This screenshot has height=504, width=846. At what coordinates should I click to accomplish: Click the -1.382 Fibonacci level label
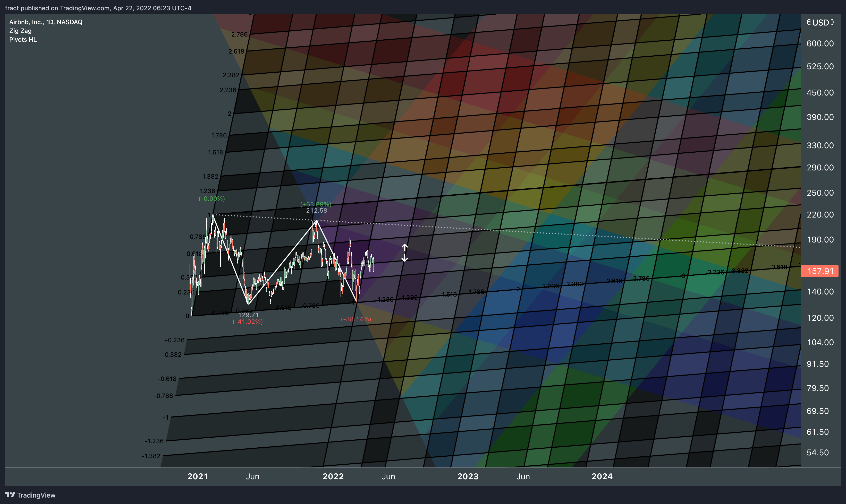click(151, 456)
